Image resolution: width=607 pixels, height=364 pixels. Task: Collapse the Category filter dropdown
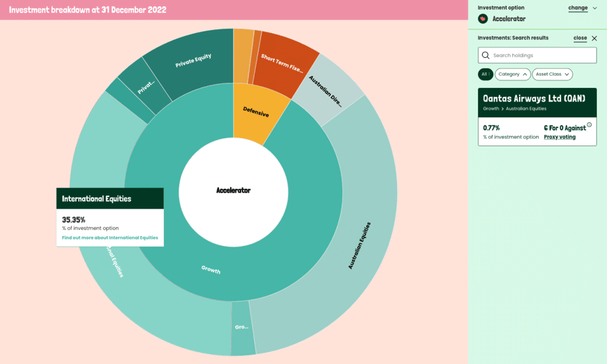click(x=514, y=73)
